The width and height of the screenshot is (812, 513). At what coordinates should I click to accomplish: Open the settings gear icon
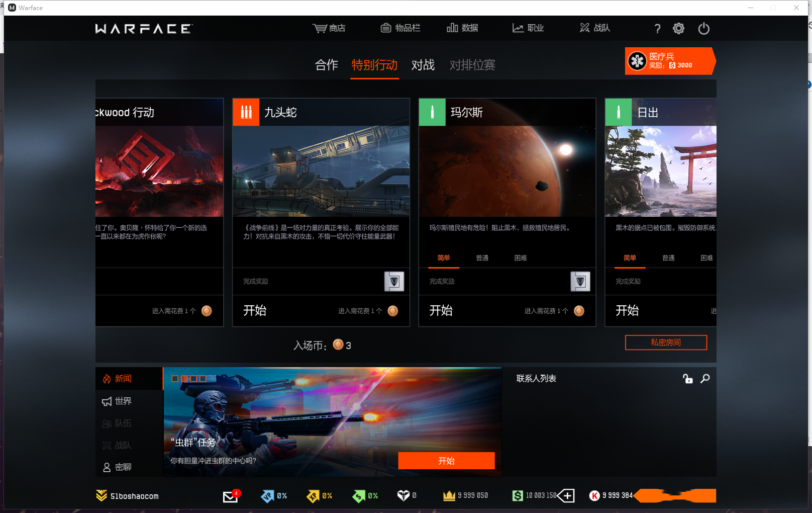click(678, 29)
